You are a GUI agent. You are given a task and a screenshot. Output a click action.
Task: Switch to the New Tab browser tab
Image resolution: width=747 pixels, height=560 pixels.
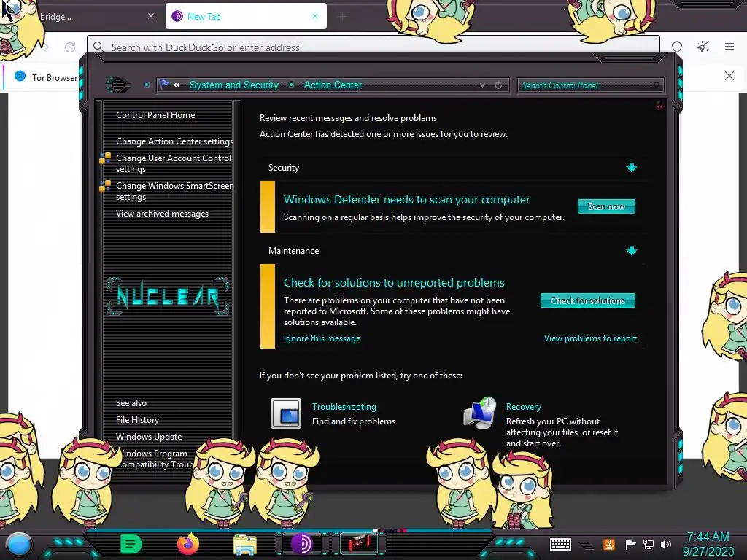[x=246, y=16]
